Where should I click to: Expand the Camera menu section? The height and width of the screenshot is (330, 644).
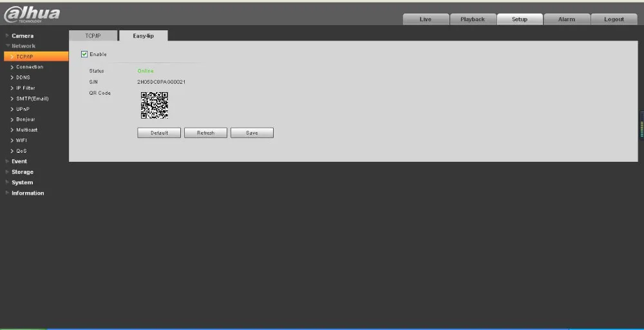(23, 35)
